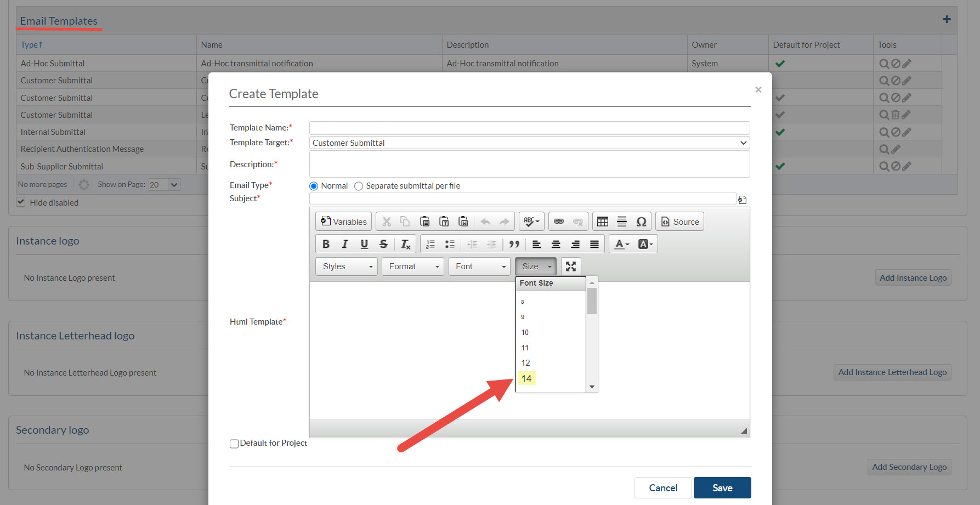The width and height of the screenshot is (980, 505).
Task: Click the Maximize editor icon
Action: [571, 266]
